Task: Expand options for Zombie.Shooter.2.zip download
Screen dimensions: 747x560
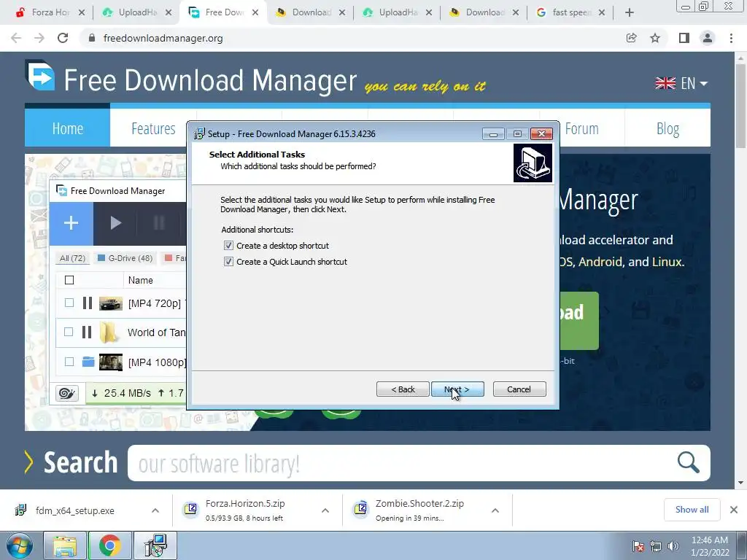Action: coord(495,510)
